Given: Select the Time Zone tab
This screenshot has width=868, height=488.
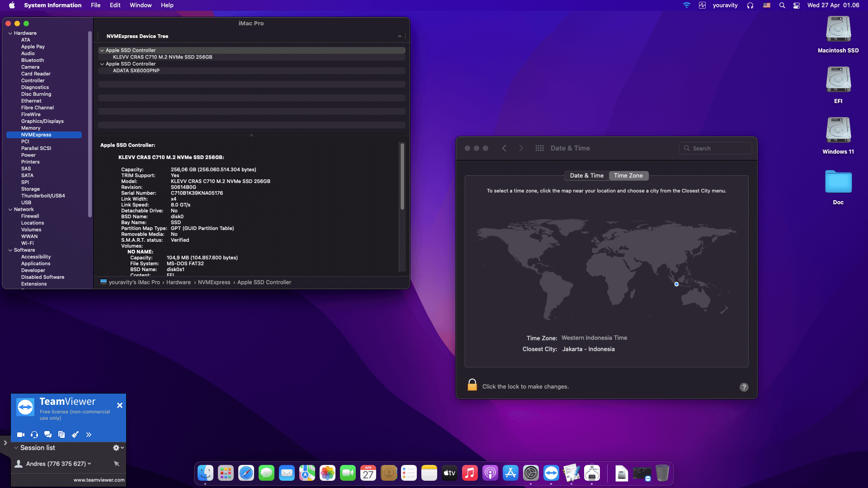Looking at the screenshot, I should tap(628, 176).
